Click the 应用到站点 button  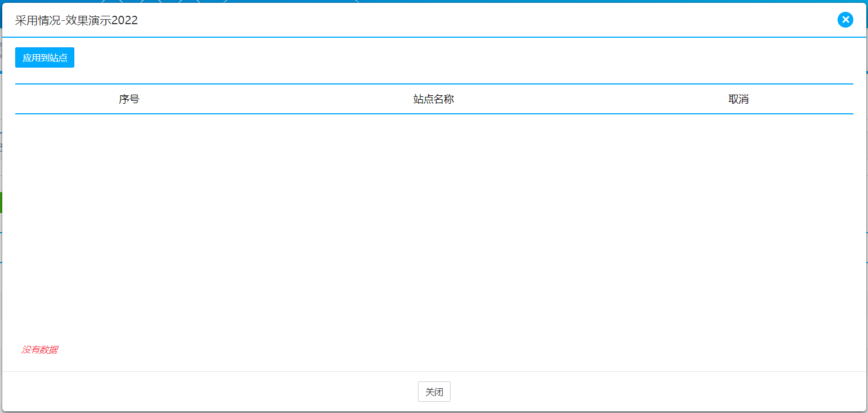coord(44,58)
